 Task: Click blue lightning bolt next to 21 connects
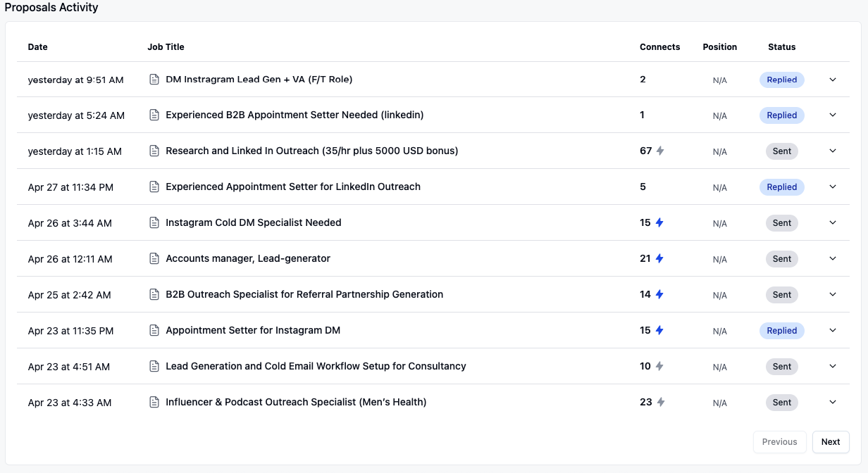point(659,258)
